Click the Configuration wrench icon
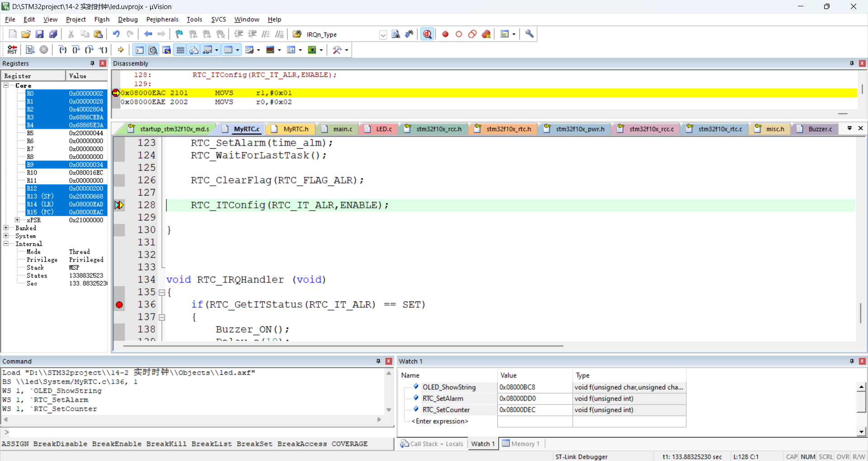Screen dimensions: 868x461 tap(529, 34)
